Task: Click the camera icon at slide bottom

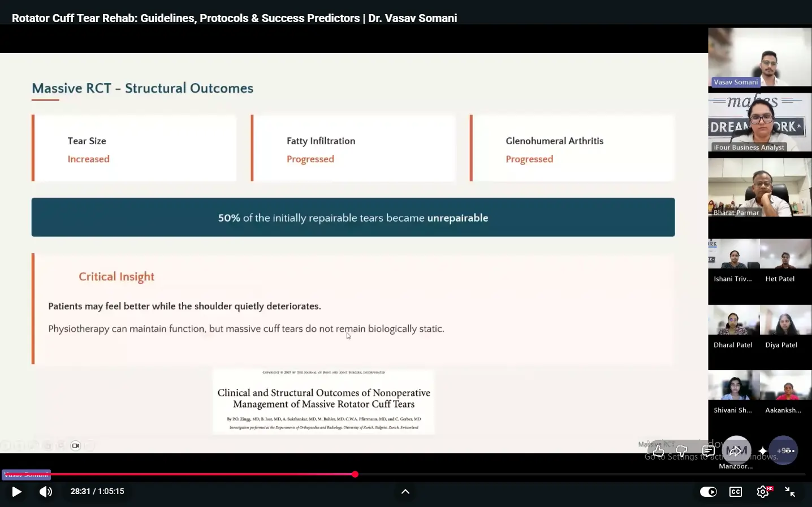Action: tap(76, 445)
